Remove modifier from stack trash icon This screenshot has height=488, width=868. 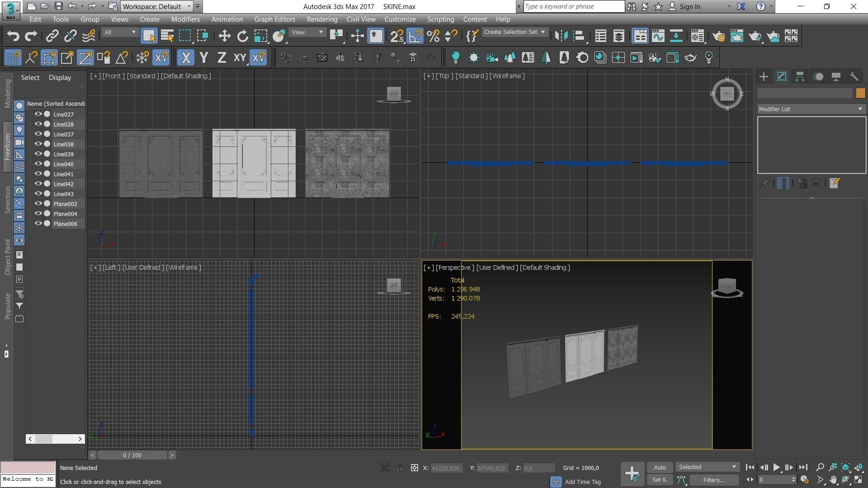816,183
